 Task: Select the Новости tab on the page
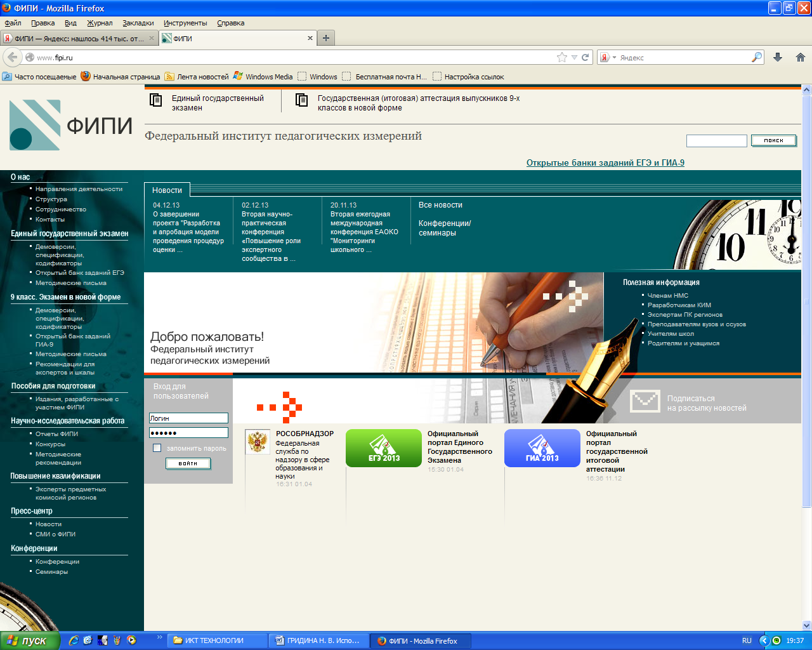(167, 190)
